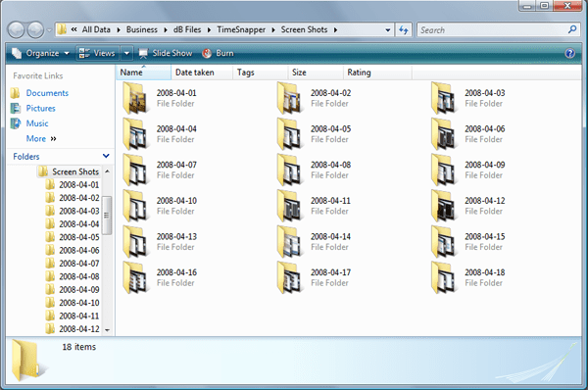Go forward with the Forward arrow button
This screenshot has width=588, height=390.
35,29
